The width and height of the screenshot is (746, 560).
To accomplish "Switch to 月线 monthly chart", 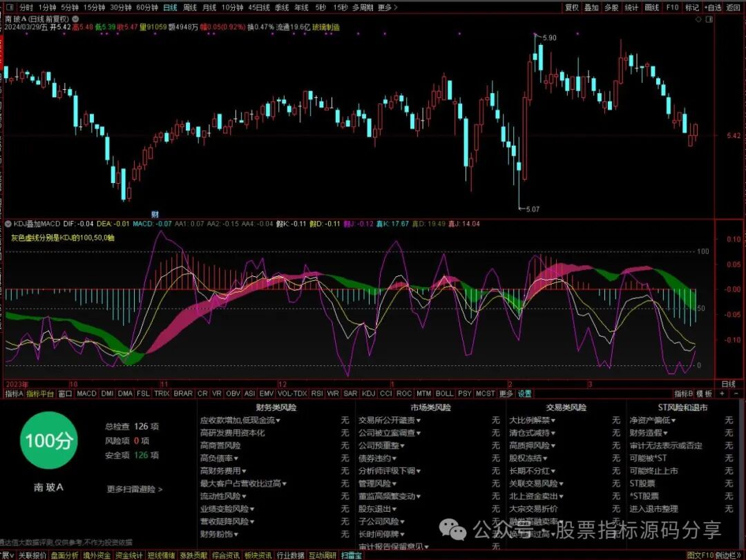I will [209, 8].
